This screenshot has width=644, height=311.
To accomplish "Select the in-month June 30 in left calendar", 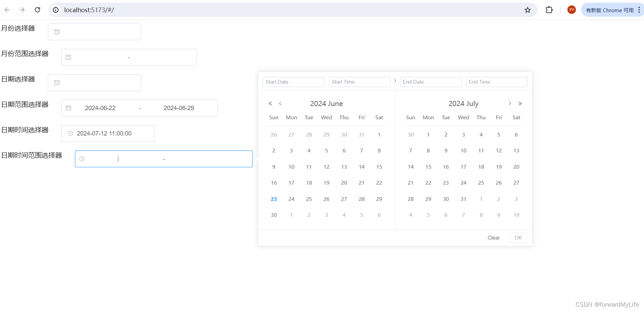I will click(274, 215).
